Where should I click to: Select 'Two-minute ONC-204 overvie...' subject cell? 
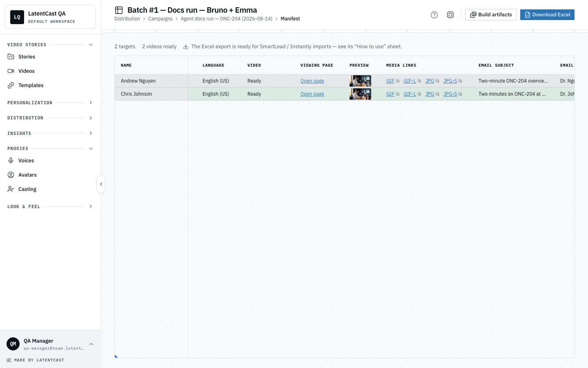click(513, 81)
